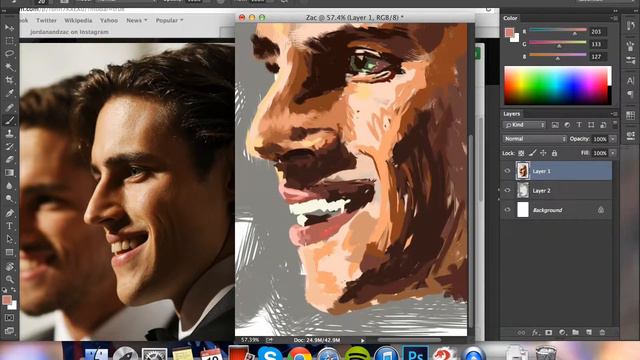Select the Blur tool
Screen dimensions: 640x360
coord(9,186)
